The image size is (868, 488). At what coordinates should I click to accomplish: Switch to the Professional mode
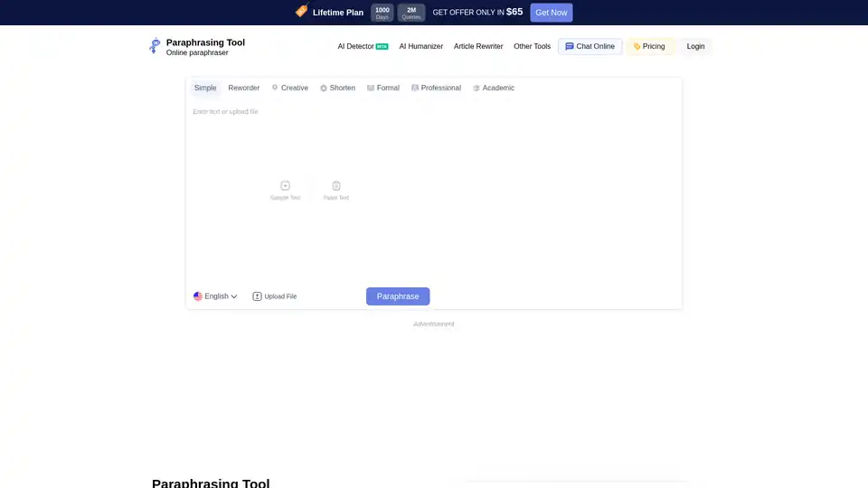[x=436, y=88]
